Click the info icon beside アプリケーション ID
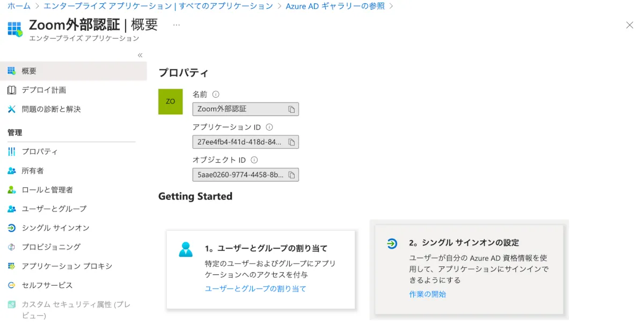Viewport: 644px width, 326px height. [269, 127]
